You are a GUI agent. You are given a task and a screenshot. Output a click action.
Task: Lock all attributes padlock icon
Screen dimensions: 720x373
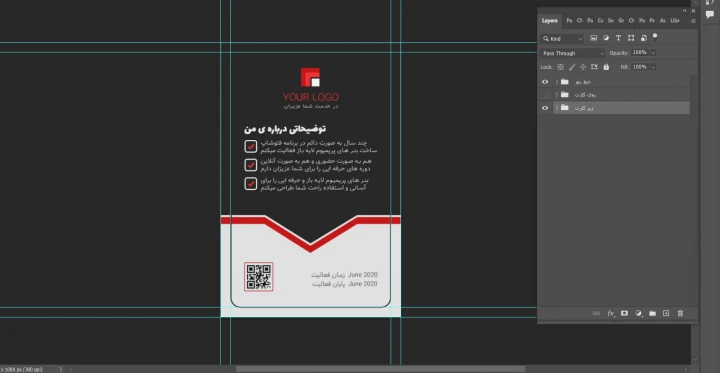click(x=606, y=67)
